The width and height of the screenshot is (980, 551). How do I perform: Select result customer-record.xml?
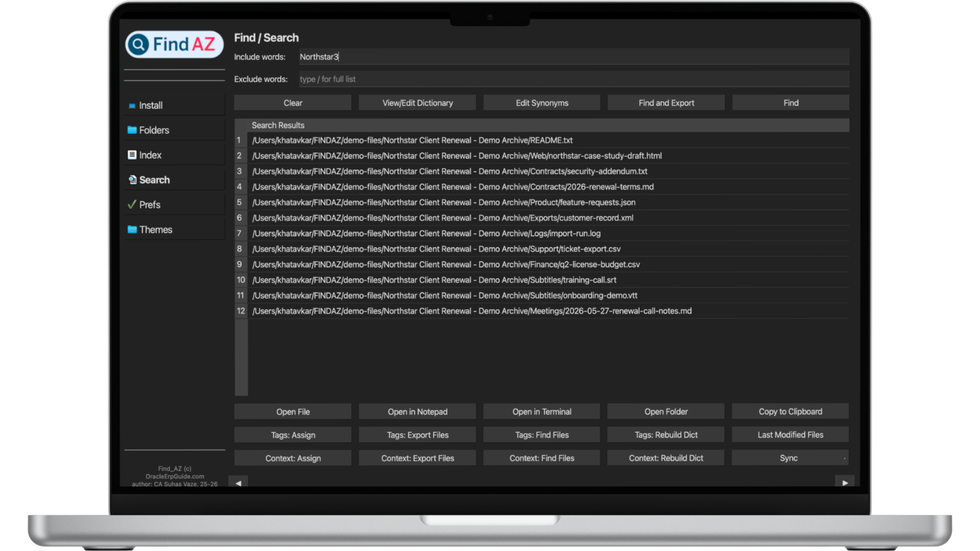coord(549,218)
